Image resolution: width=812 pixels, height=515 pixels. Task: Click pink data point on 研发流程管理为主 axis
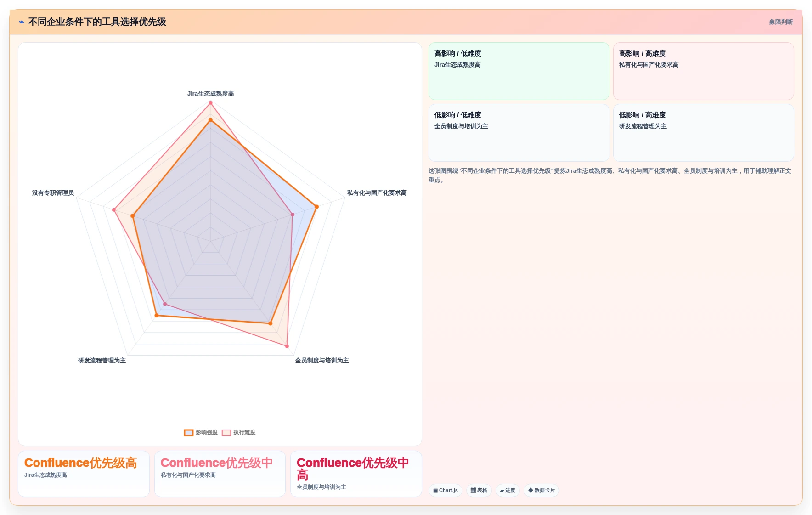[x=165, y=304]
